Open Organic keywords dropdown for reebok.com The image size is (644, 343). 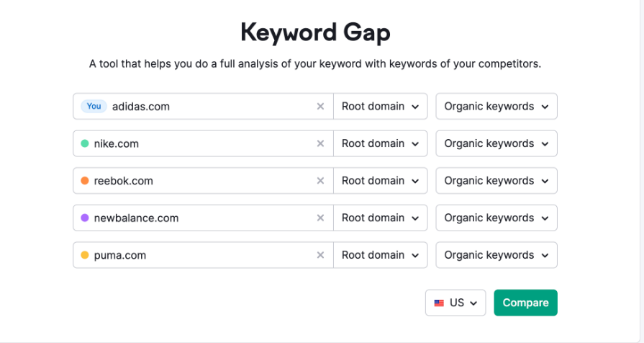(x=496, y=181)
